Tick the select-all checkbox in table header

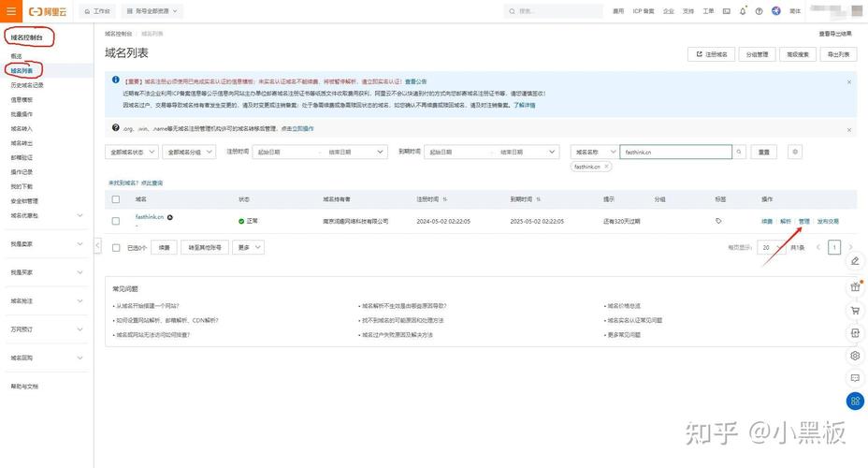(116, 199)
